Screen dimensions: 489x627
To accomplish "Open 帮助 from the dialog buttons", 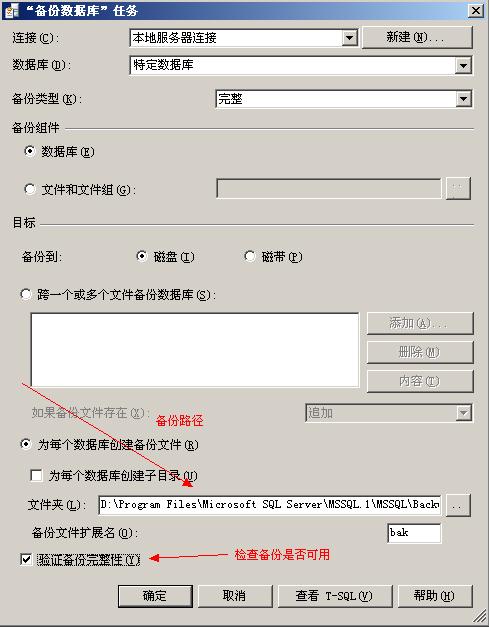I will 435,596.
